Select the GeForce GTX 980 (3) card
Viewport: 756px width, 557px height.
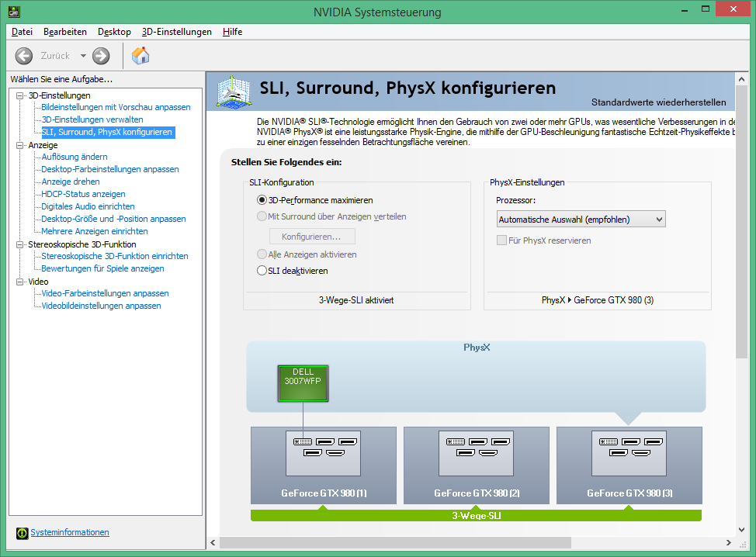[x=629, y=465]
